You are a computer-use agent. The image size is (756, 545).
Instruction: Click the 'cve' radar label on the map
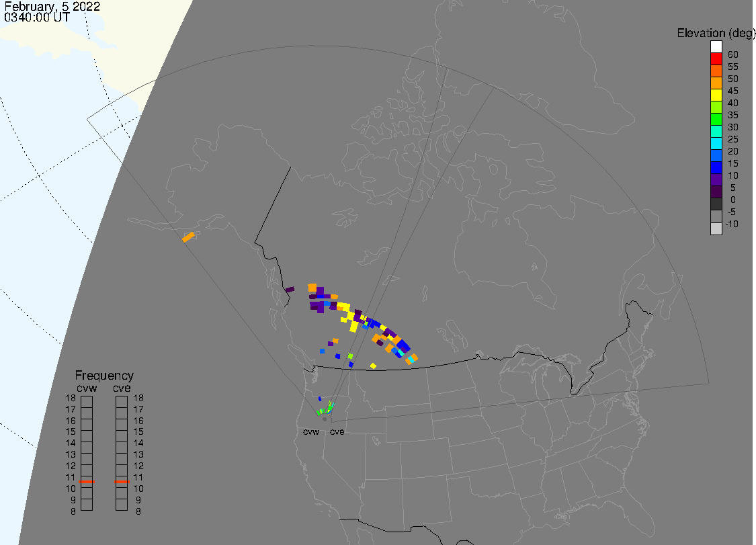point(337,431)
